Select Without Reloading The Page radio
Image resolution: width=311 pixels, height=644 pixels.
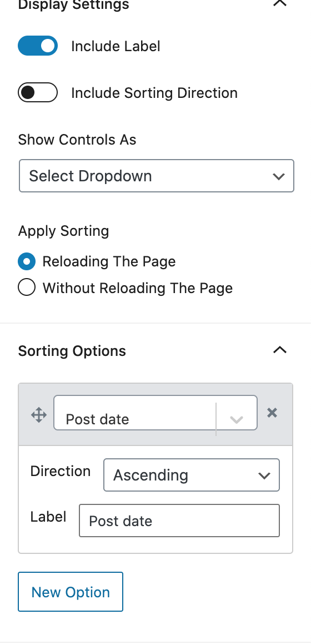pyautogui.click(x=27, y=288)
